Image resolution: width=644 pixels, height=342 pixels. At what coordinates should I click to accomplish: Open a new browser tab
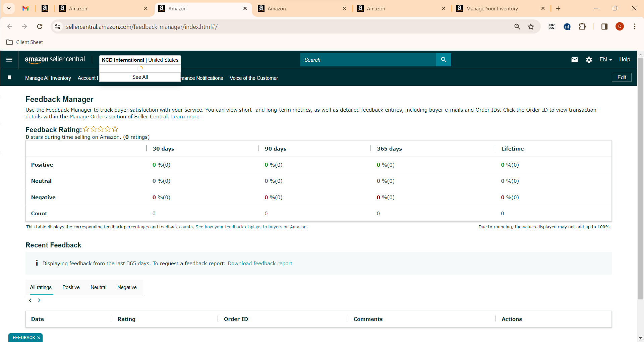coord(558,8)
